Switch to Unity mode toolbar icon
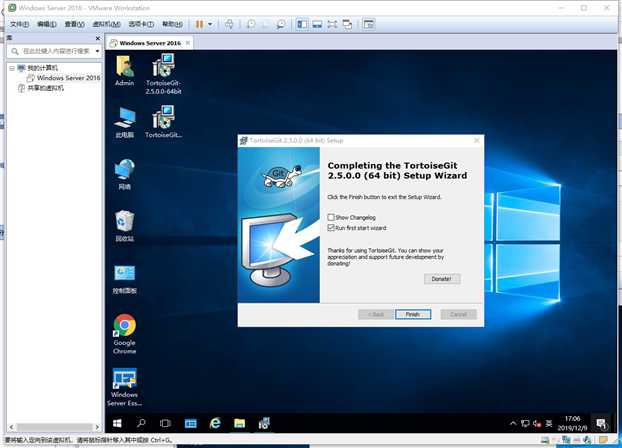 pos(347,25)
